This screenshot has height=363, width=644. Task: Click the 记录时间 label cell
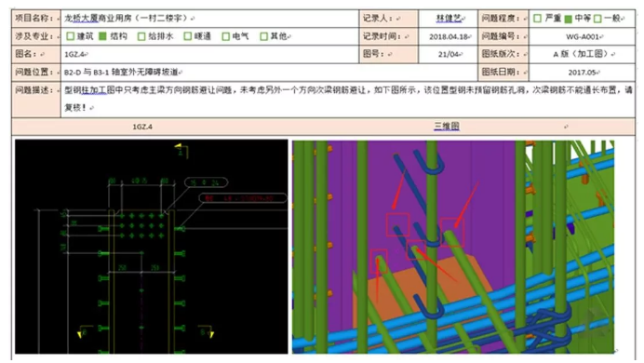[388, 36]
